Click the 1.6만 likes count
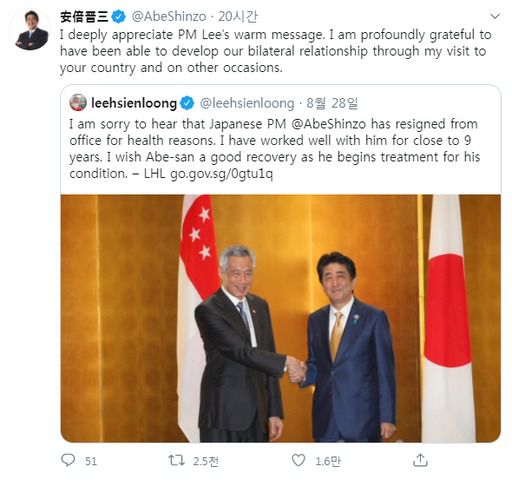The width and height of the screenshot is (512, 486). pyautogui.click(x=328, y=461)
